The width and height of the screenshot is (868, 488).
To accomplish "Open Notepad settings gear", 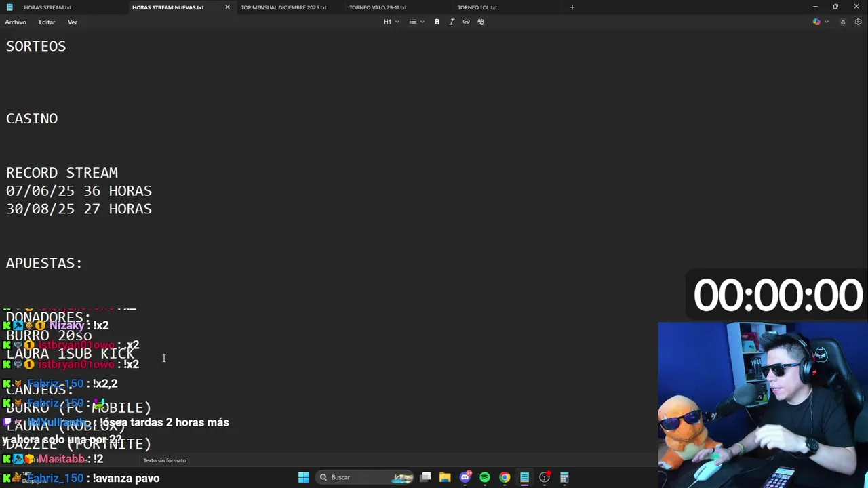I will point(858,22).
